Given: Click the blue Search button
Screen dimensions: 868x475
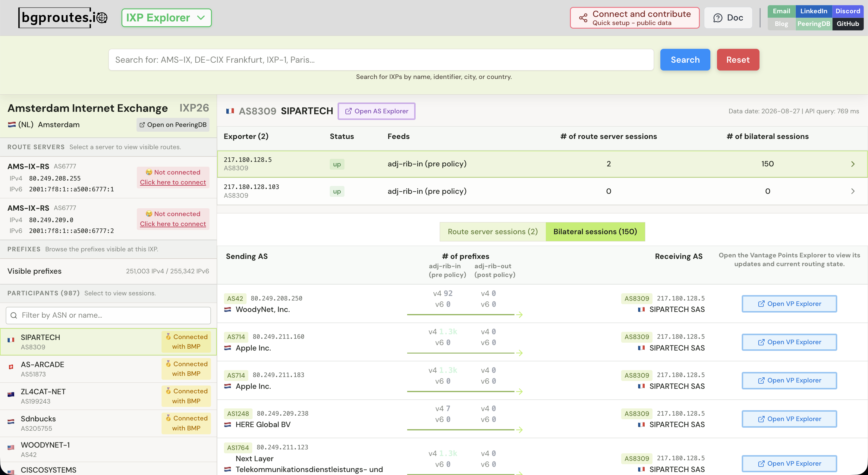Looking at the screenshot, I should tap(685, 60).
